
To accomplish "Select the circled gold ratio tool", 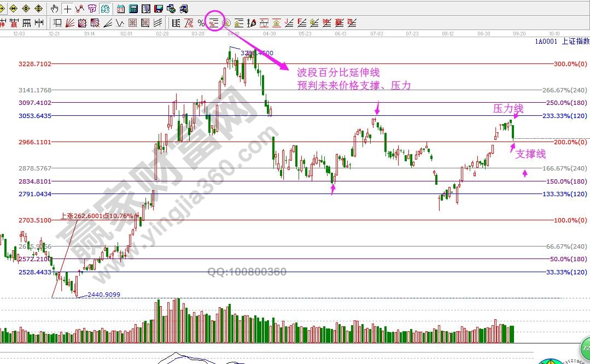I will (x=226, y=23).
